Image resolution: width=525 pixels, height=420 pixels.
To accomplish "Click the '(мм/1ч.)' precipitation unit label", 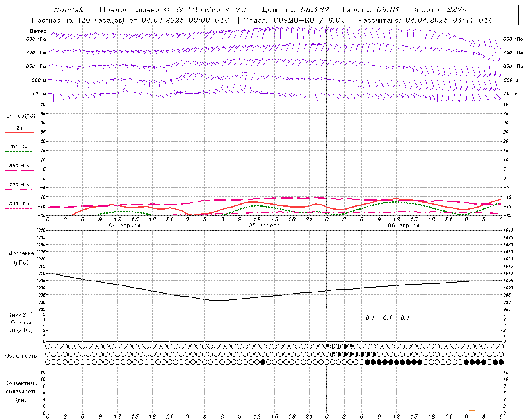I will 21,330.
